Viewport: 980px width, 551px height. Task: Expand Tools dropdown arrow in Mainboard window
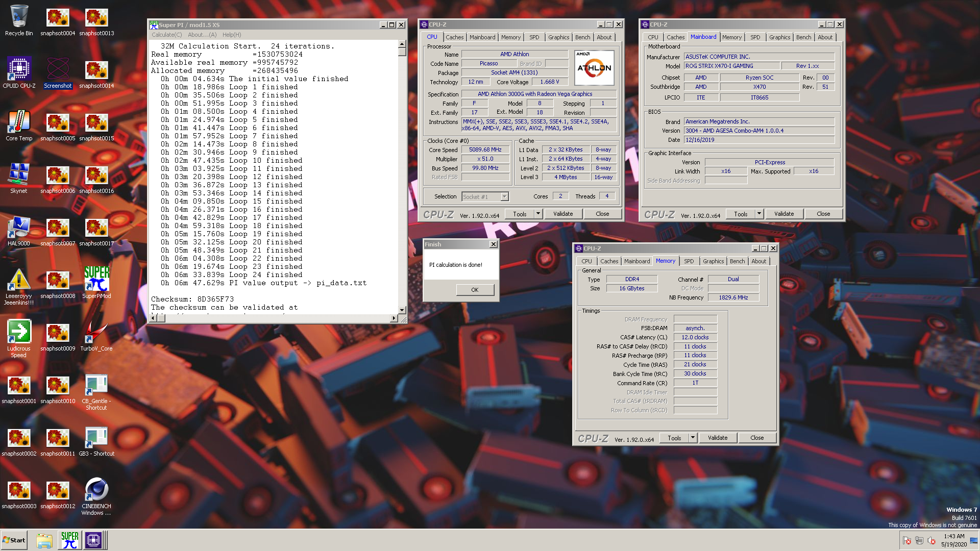759,214
